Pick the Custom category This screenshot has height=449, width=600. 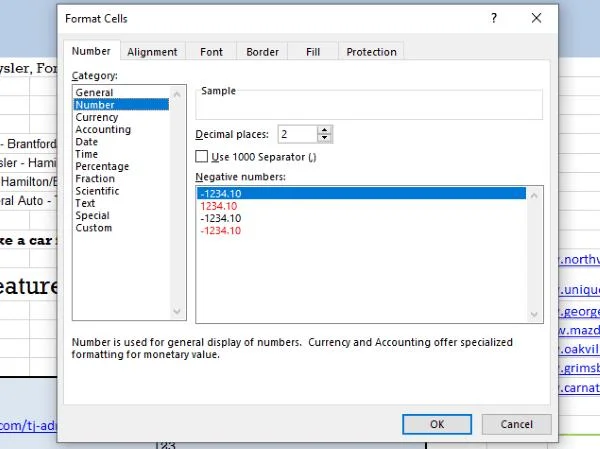(94, 228)
